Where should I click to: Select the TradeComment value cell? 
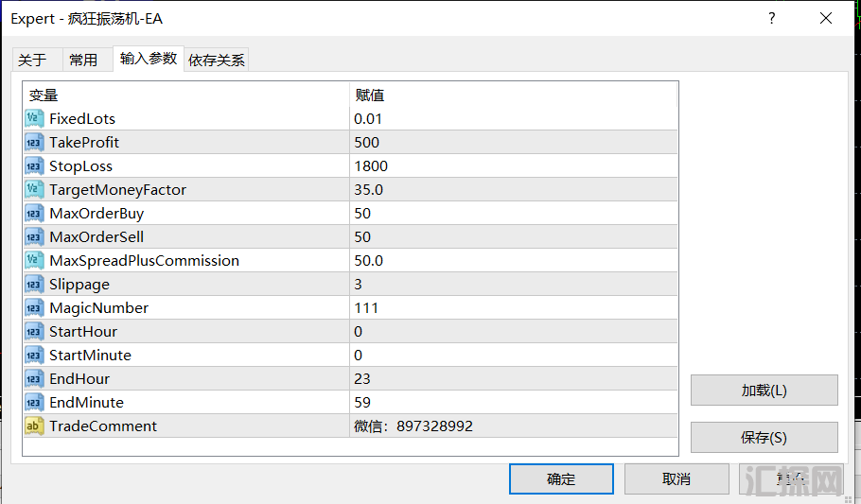click(x=513, y=426)
